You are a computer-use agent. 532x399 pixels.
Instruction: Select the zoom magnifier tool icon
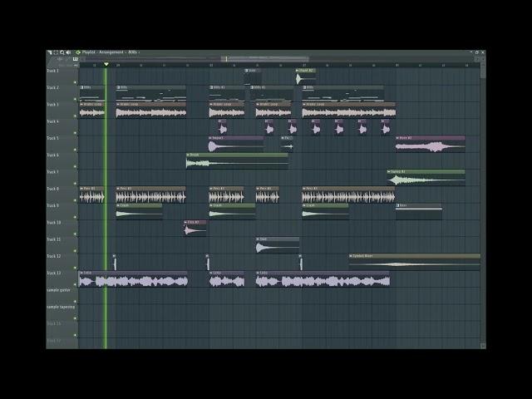[62, 52]
